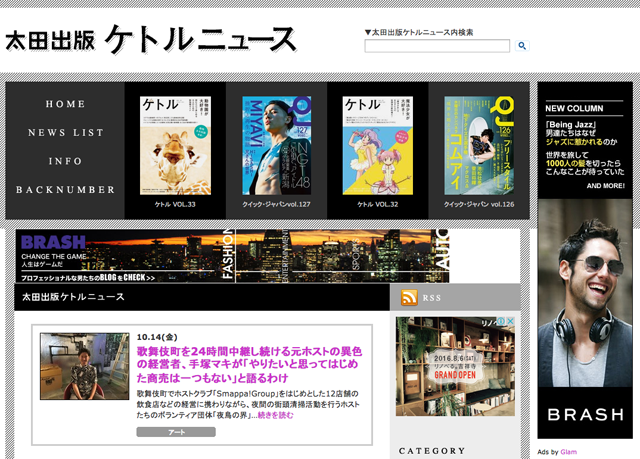Click the NEW COLUMN heading
The width and height of the screenshot is (640, 459).
tap(574, 109)
